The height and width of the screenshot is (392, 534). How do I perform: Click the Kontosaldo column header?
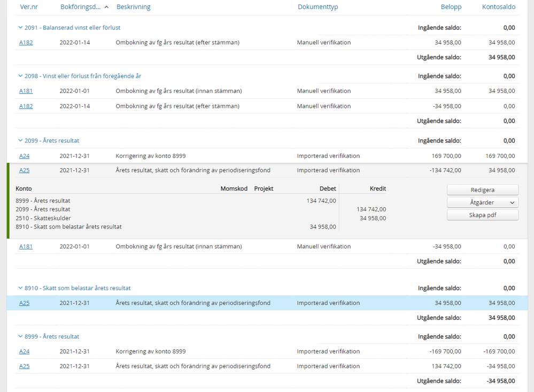[498, 7]
